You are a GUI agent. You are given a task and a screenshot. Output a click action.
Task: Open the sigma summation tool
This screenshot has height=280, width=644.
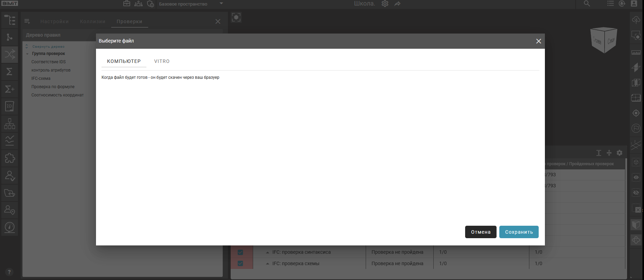[x=10, y=72]
